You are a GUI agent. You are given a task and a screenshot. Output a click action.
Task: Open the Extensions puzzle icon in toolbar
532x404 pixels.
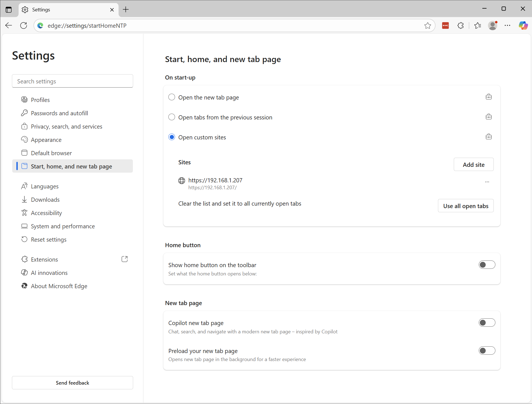click(461, 25)
